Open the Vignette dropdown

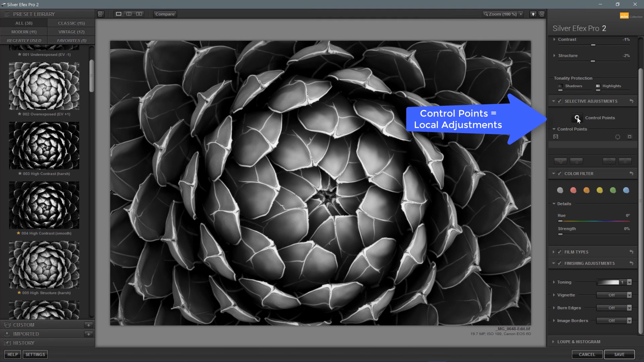(x=614, y=295)
